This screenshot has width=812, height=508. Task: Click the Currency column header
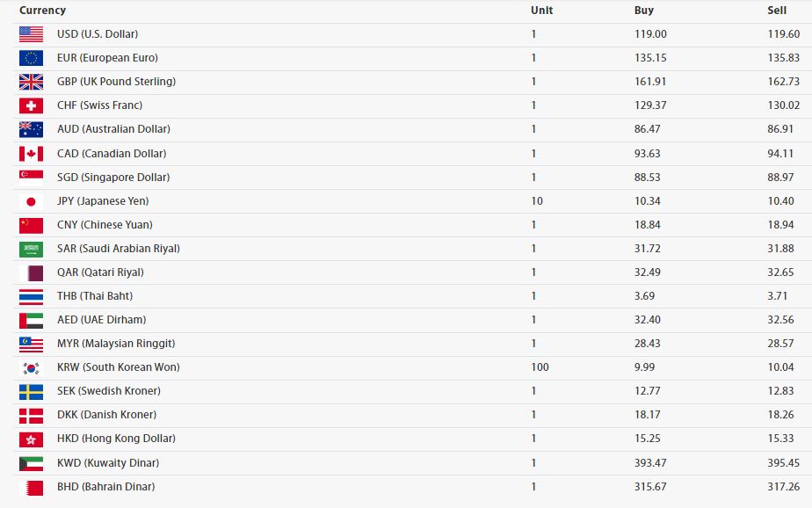tap(42, 11)
